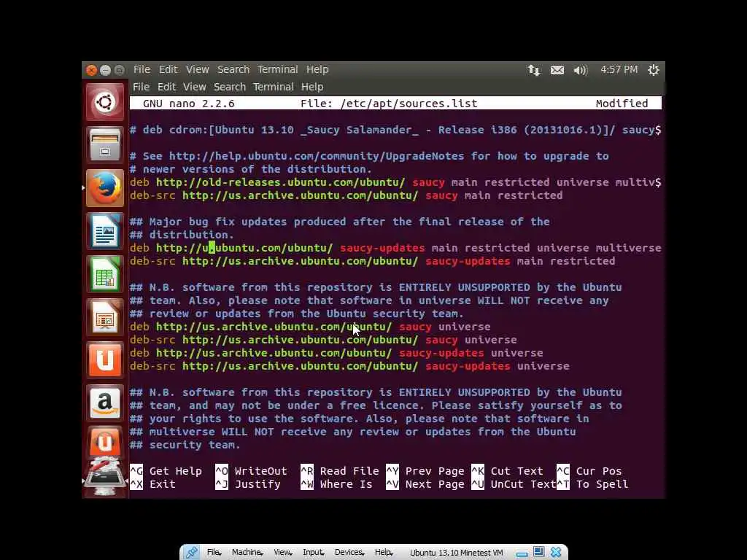Close the VM using mini toolbar X

[556, 553]
